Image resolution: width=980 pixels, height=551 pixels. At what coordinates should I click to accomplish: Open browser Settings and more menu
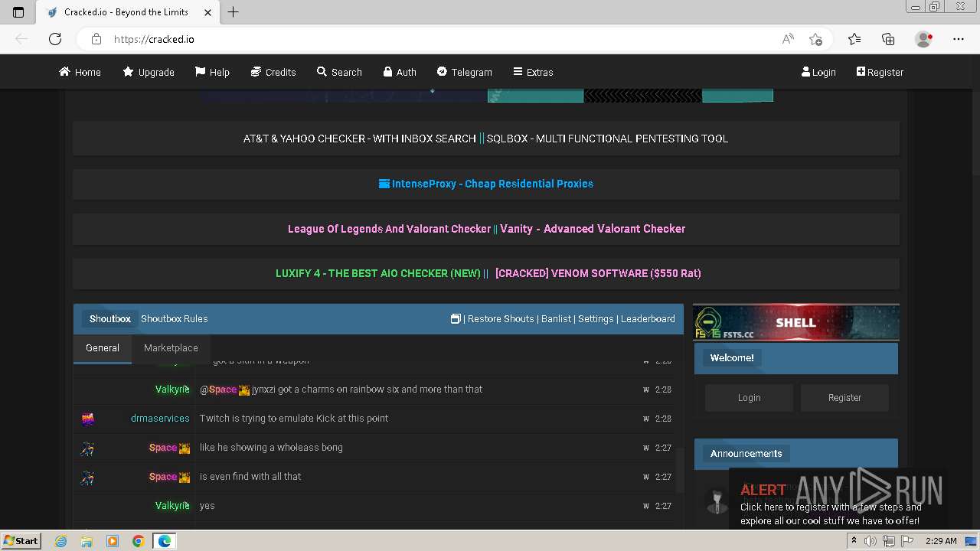point(959,39)
